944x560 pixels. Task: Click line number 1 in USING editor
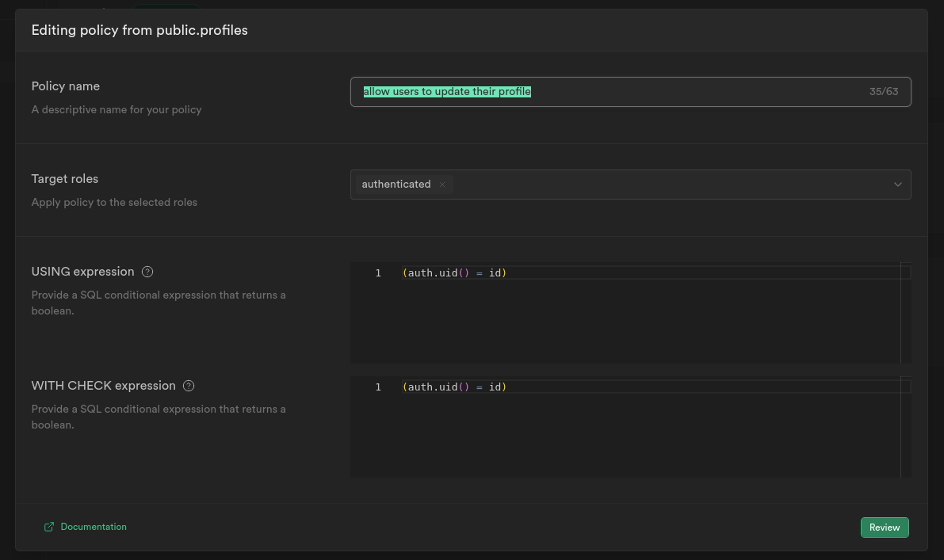coord(378,272)
